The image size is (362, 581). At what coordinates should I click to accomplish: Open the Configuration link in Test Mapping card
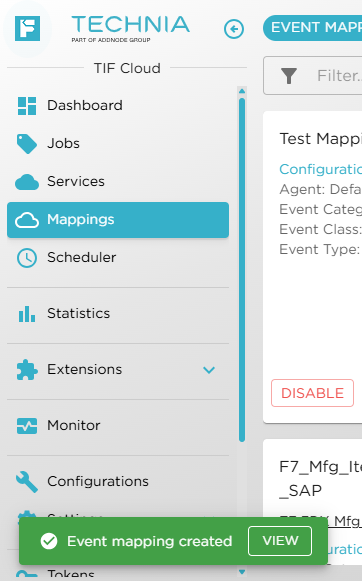321,169
